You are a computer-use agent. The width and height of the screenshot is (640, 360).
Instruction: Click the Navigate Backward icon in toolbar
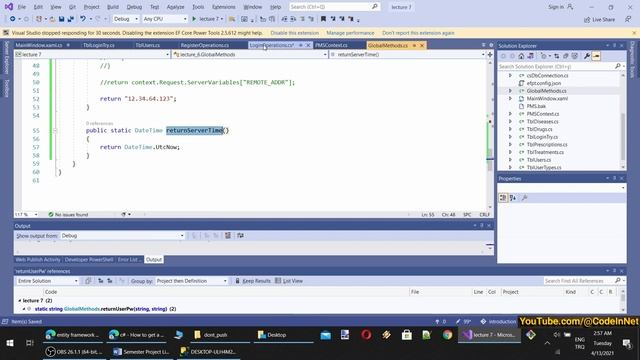click(12, 19)
